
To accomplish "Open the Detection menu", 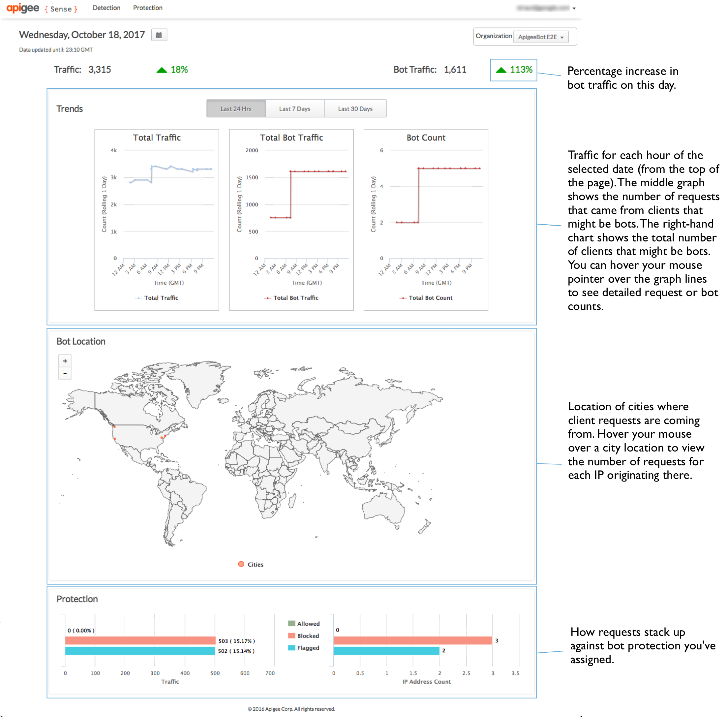I will tap(106, 8).
